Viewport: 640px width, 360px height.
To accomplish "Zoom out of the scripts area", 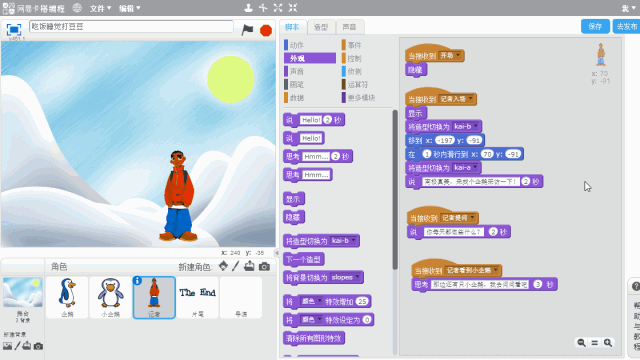I will click(581, 342).
